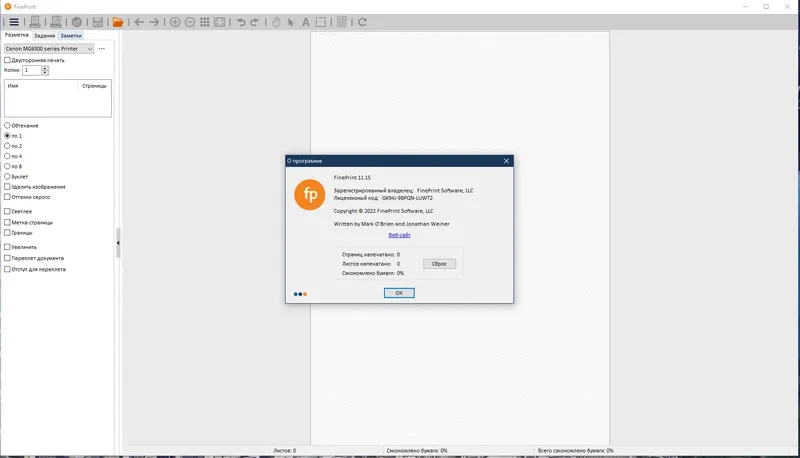Image resolution: width=800 pixels, height=458 pixels.
Task: Decrease copies with stepper down arrow
Action: (x=45, y=72)
